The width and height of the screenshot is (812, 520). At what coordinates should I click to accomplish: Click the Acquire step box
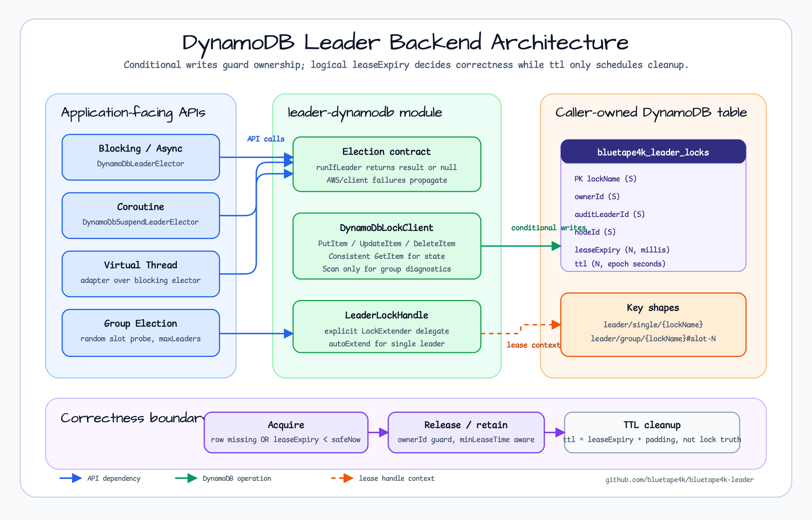[x=286, y=432]
